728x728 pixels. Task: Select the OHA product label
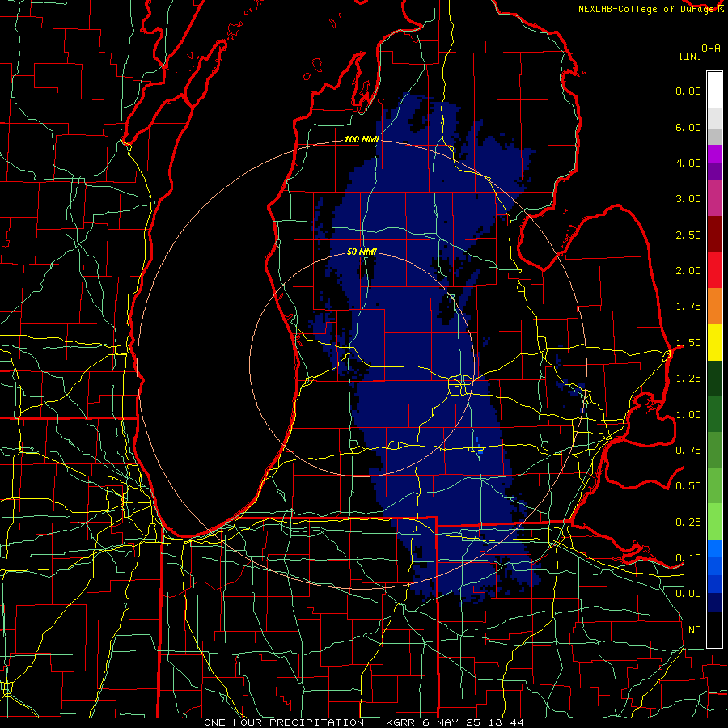711,49
